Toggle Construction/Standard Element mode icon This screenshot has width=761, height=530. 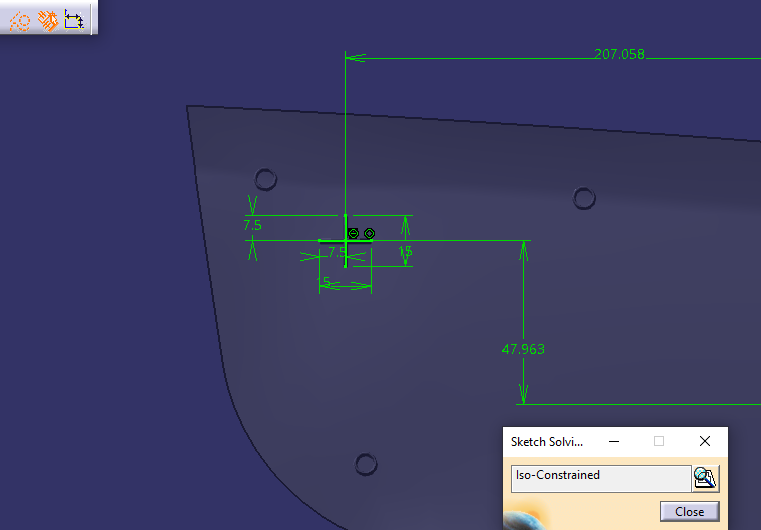coord(20,21)
